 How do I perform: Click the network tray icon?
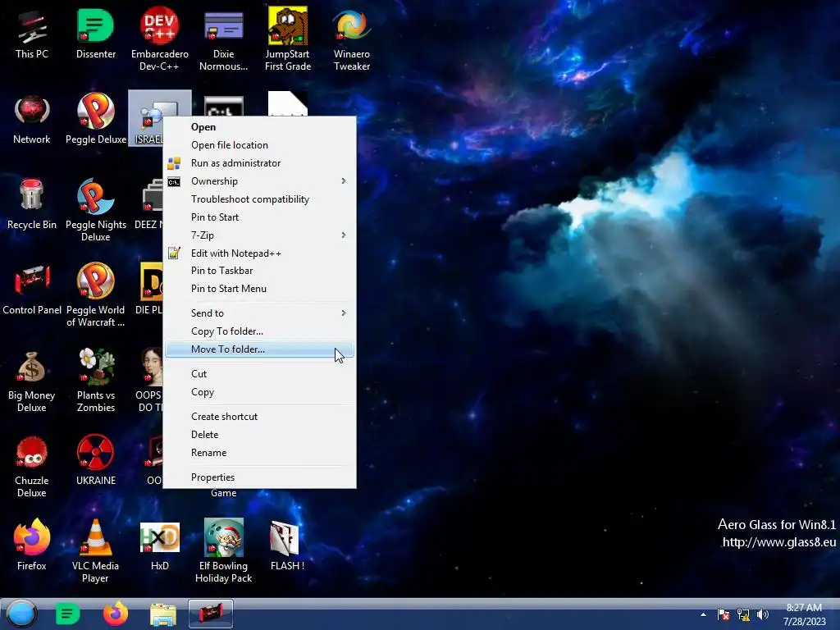pyautogui.click(x=743, y=614)
